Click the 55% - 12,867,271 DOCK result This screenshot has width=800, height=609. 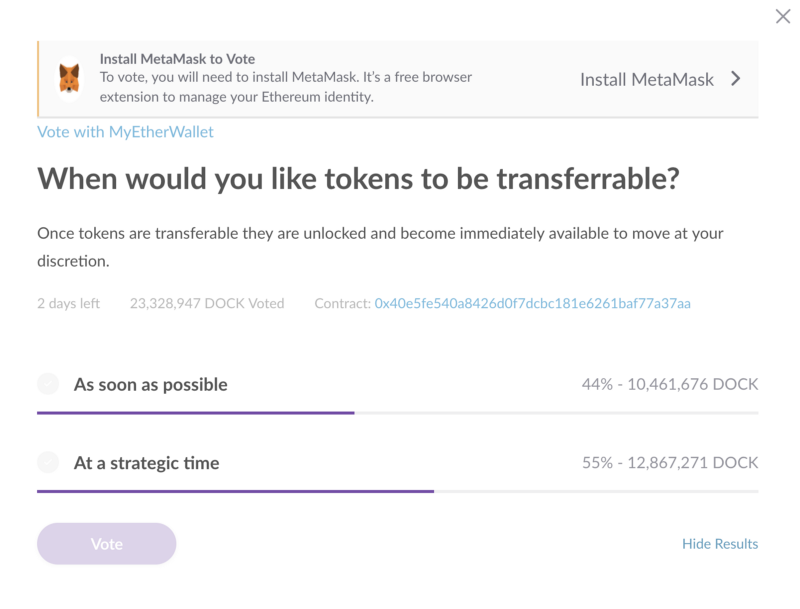pyautogui.click(x=670, y=463)
